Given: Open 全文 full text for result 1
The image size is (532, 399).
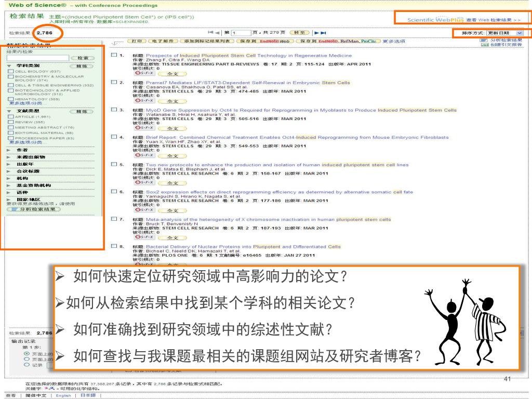Looking at the screenshot, I should (x=172, y=74).
